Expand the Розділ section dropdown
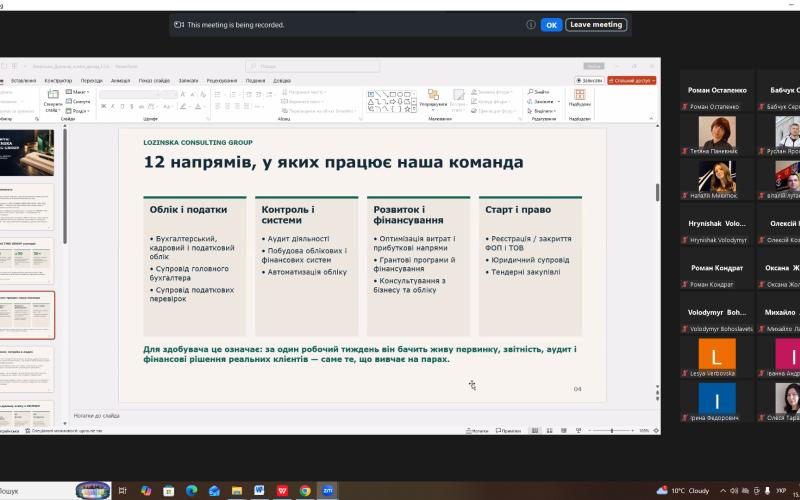 [x=78, y=111]
